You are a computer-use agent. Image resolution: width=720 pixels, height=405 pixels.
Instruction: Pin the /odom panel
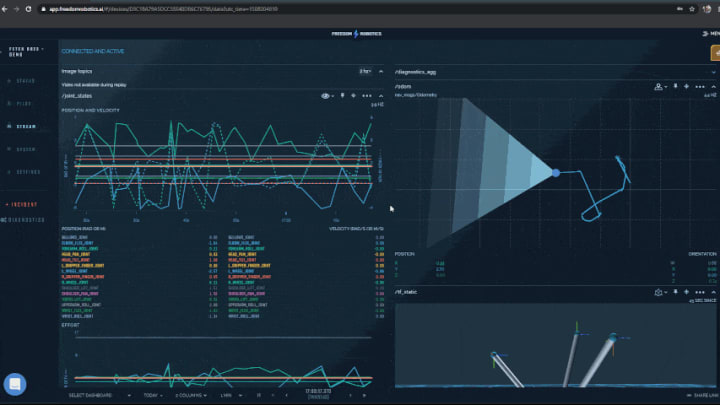tap(675, 86)
